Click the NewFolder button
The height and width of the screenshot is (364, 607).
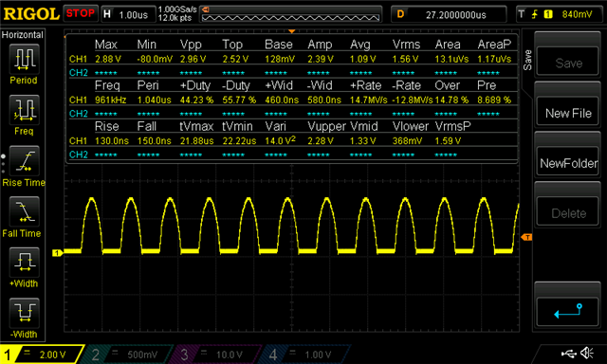click(x=568, y=163)
